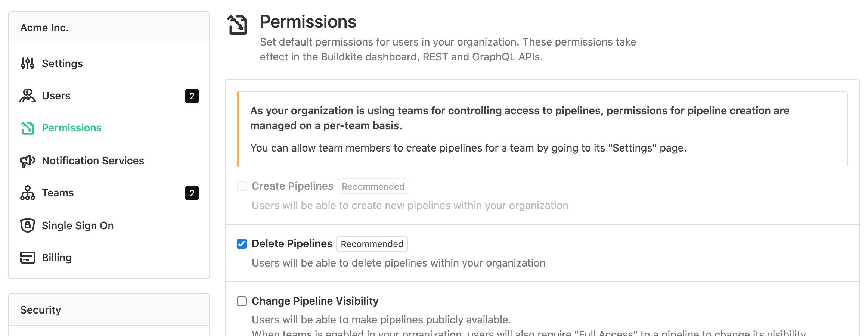Open the Notification Services page
868x336 pixels.
pyautogui.click(x=93, y=161)
